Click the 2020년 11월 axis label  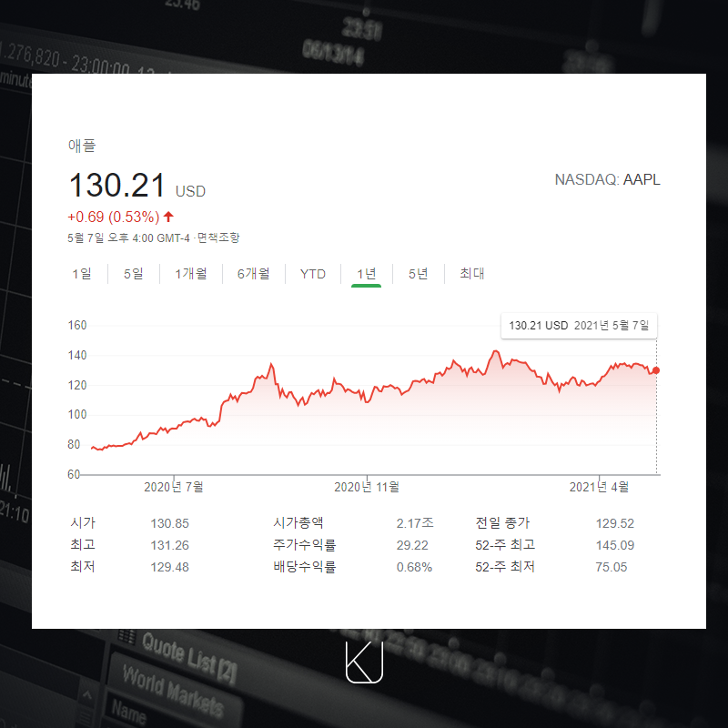pyautogui.click(x=367, y=487)
